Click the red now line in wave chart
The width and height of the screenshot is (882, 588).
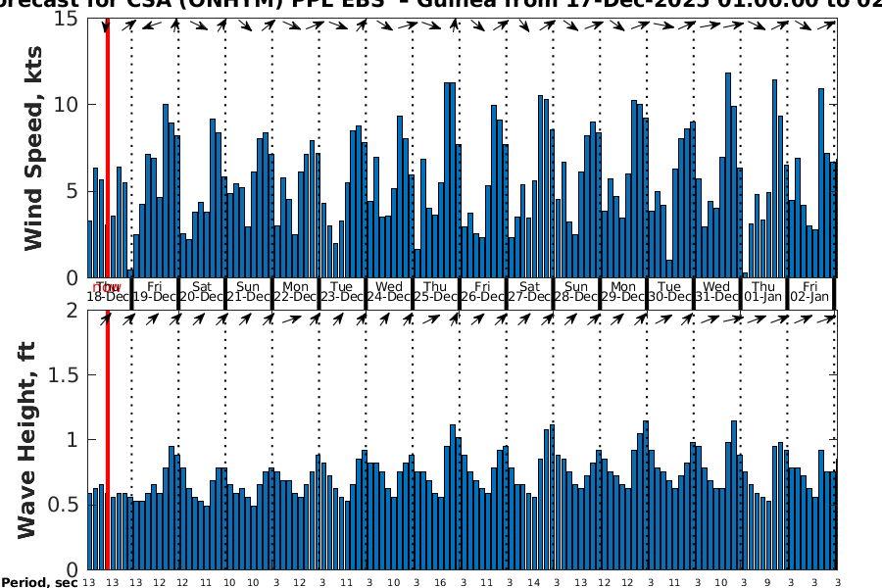pos(107,441)
